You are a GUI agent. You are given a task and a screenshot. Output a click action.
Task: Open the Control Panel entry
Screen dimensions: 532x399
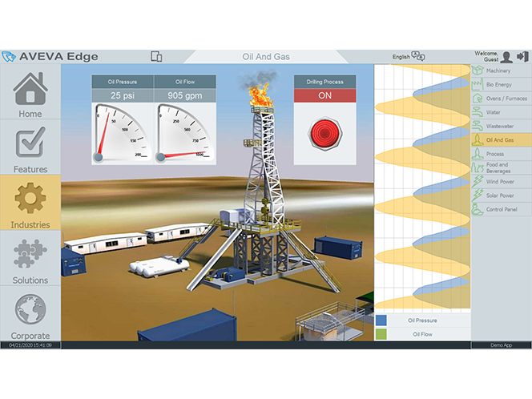point(502,209)
